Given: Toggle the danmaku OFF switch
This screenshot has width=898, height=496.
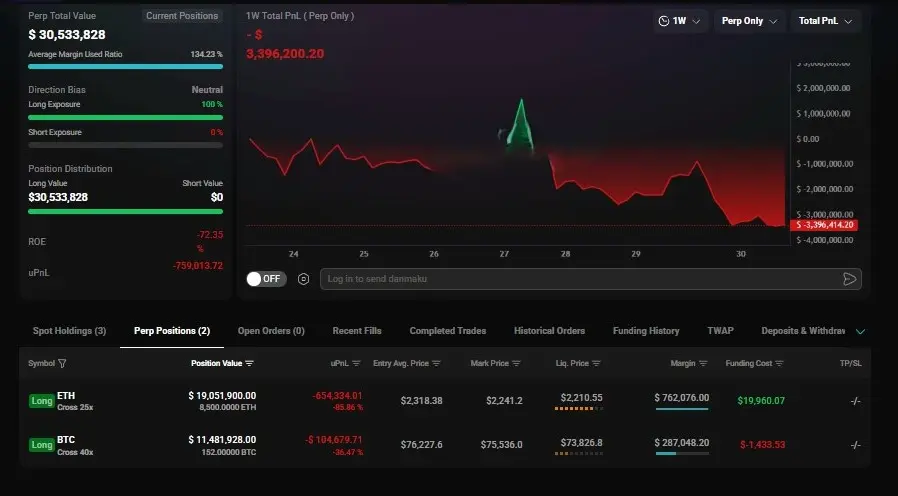Looking at the screenshot, I should click(266, 279).
